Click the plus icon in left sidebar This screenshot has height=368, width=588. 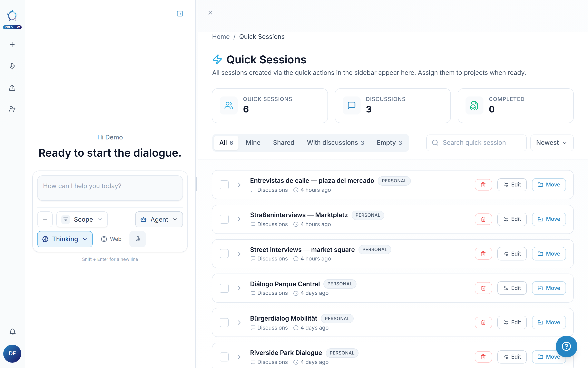click(12, 45)
